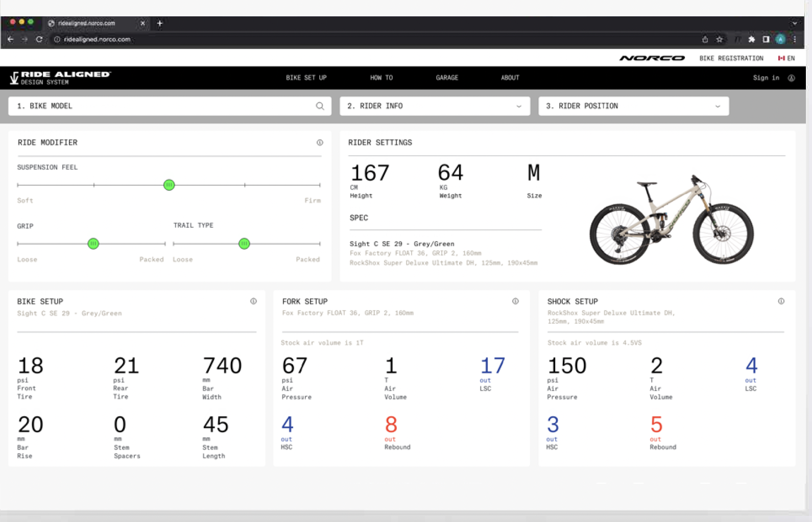The width and height of the screenshot is (812, 522).
Task: Click the Bike Model search field
Action: click(x=170, y=106)
